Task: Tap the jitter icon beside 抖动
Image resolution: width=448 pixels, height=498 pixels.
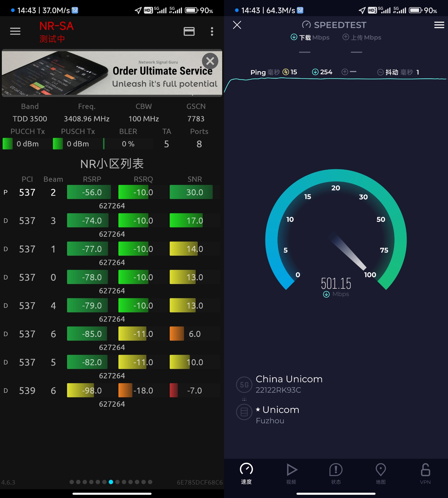Action: coord(380,72)
